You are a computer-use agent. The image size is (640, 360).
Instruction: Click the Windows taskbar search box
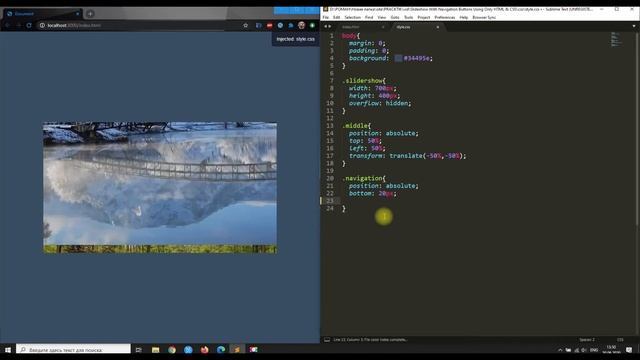tap(73, 350)
